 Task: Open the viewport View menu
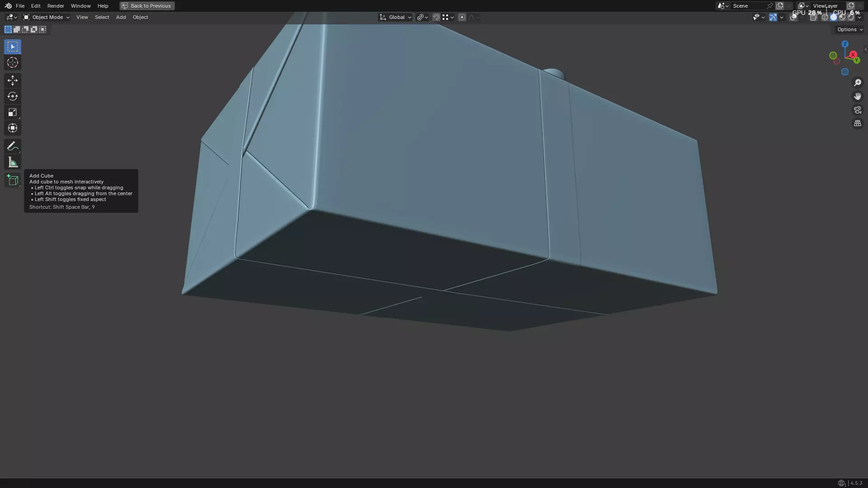coord(82,17)
